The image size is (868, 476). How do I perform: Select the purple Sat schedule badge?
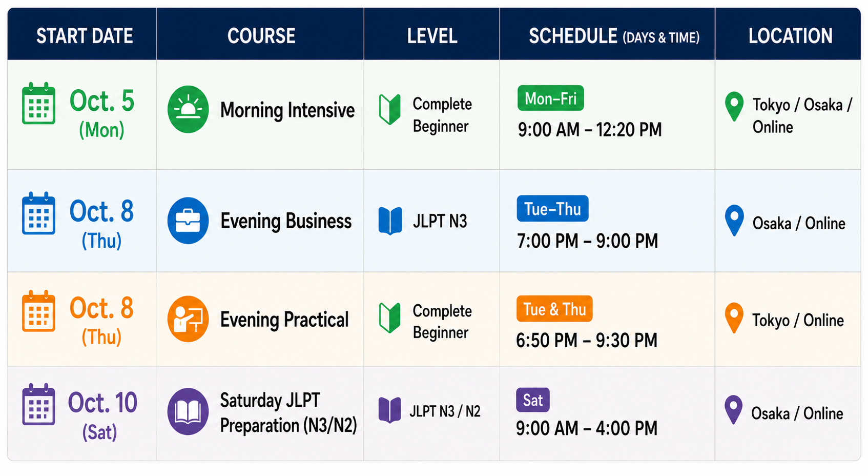tap(533, 400)
